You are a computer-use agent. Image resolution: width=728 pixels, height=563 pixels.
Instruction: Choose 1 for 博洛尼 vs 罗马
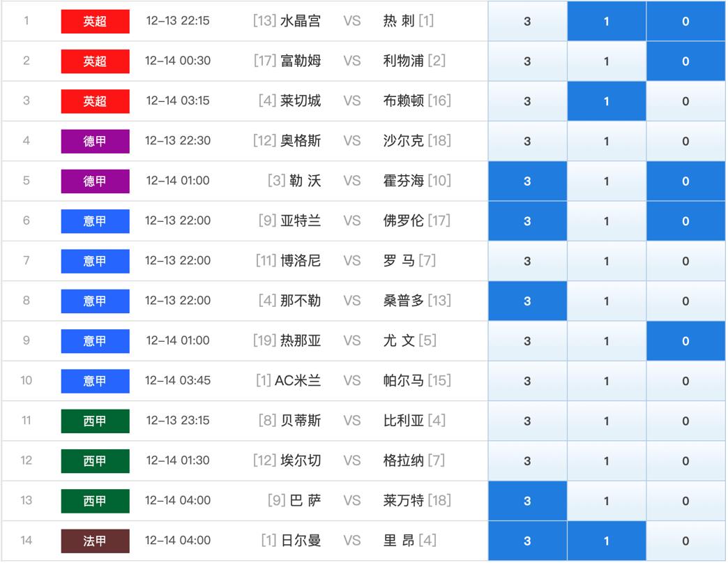pyautogui.click(x=607, y=261)
